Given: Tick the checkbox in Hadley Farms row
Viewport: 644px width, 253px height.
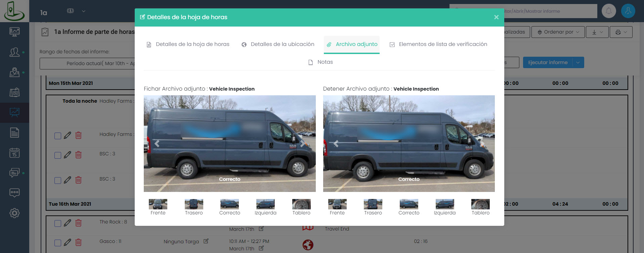Looking at the screenshot, I should click(58, 136).
